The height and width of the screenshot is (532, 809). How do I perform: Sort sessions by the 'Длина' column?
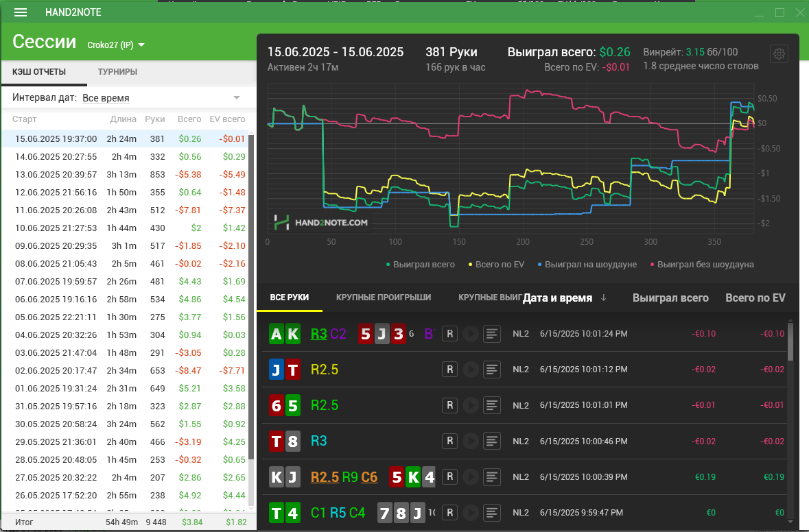tap(124, 119)
